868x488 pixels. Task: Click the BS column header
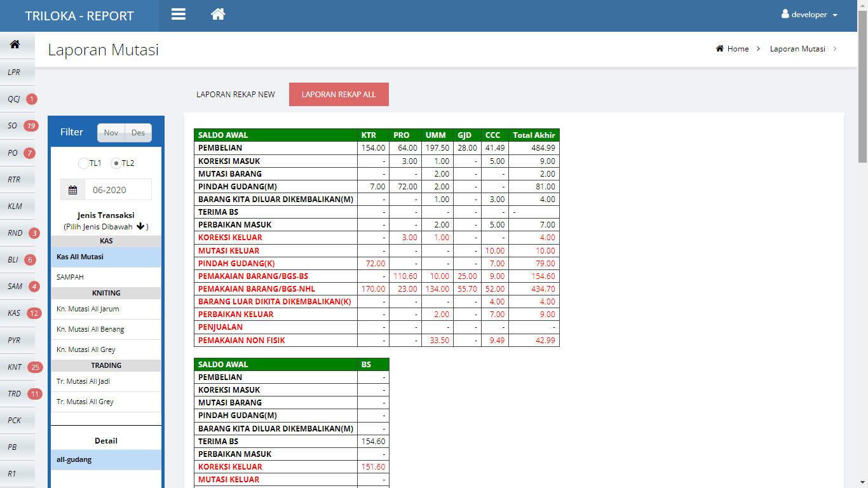[373, 365]
